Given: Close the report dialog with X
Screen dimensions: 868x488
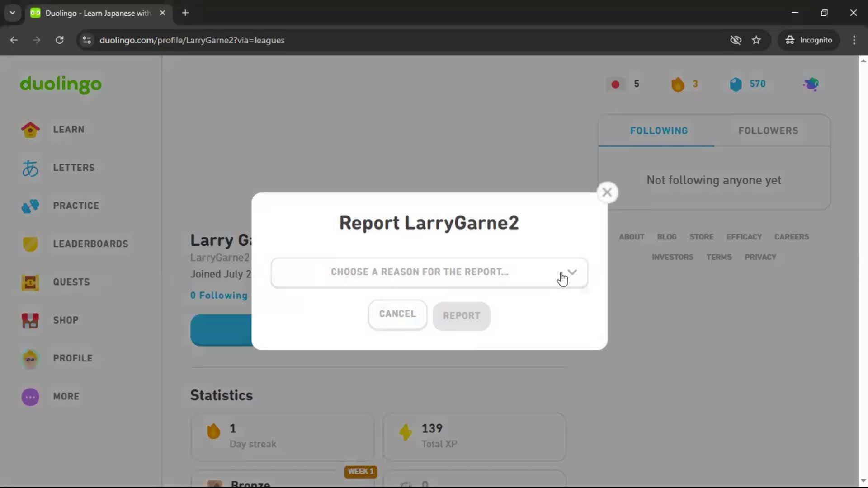Looking at the screenshot, I should coord(607,192).
